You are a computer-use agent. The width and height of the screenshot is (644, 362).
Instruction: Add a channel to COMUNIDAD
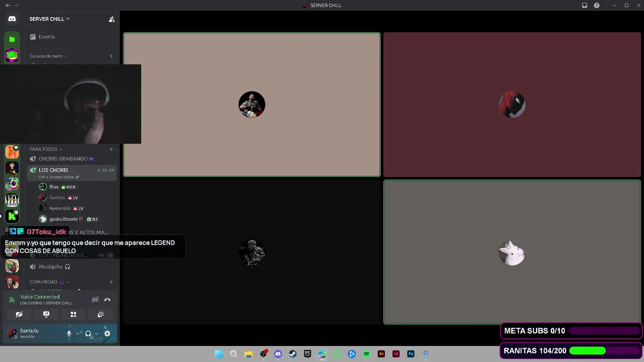tap(111, 282)
